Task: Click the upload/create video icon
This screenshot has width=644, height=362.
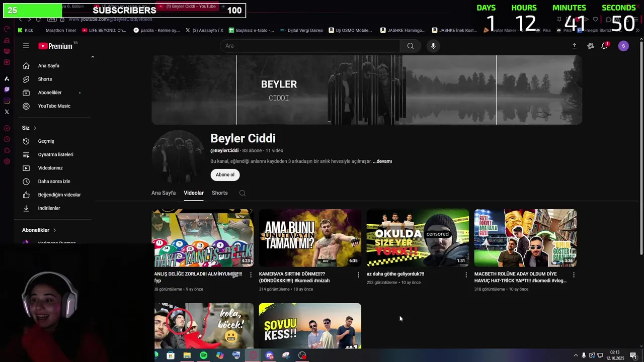Action: tap(574, 46)
